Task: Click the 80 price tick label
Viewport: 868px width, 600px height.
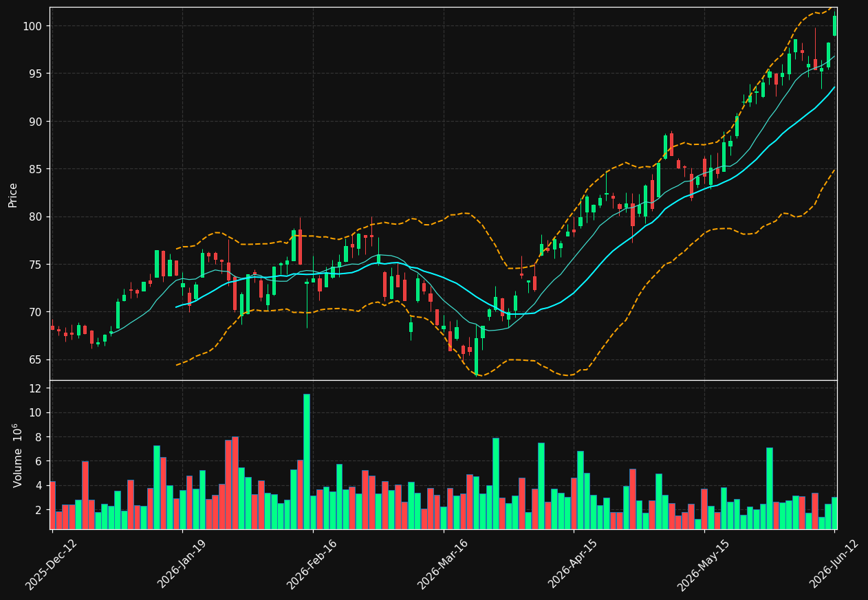Action: [34, 216]
